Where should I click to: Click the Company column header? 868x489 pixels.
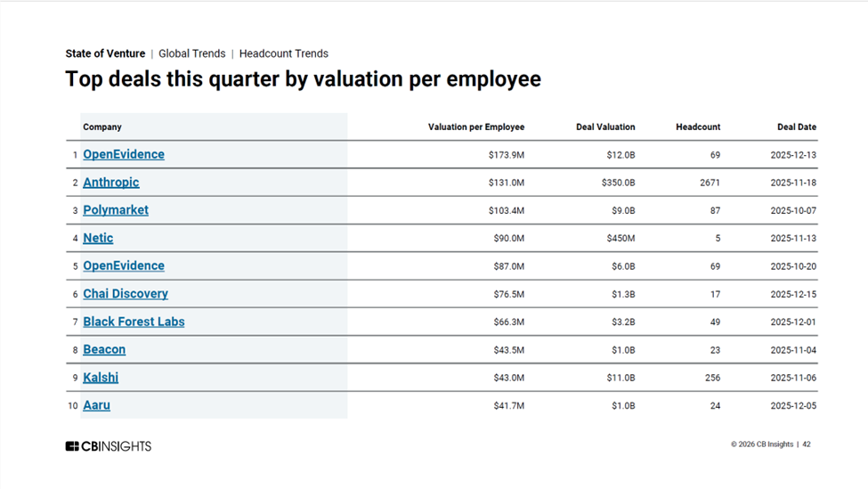click(x=102, y=127)
